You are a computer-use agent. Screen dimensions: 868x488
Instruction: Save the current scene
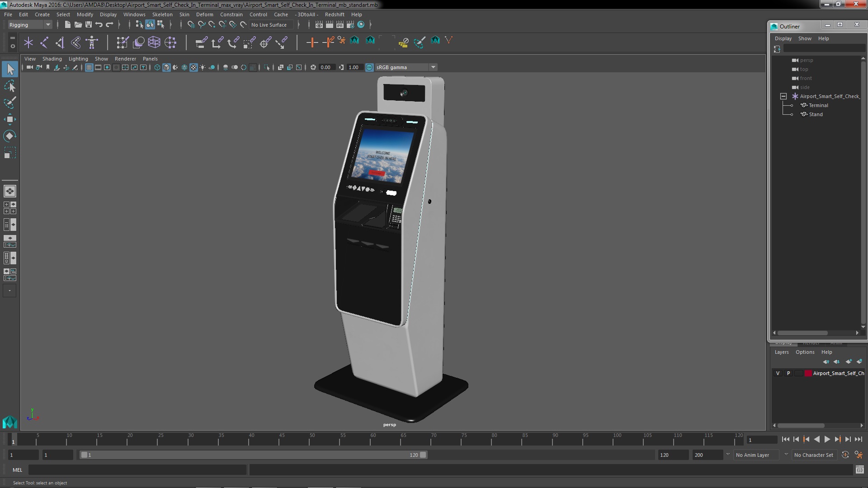click(x=88, y=25)
